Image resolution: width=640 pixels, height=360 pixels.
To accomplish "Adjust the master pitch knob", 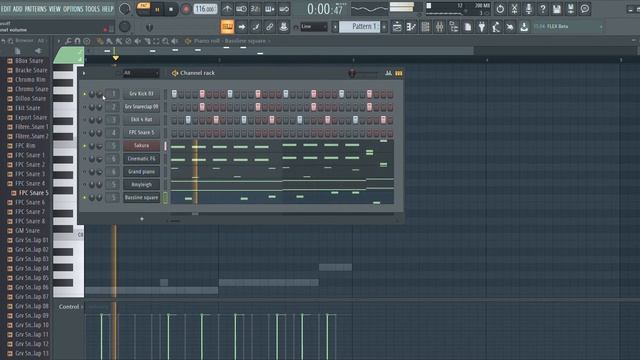I will coord(124,27).
